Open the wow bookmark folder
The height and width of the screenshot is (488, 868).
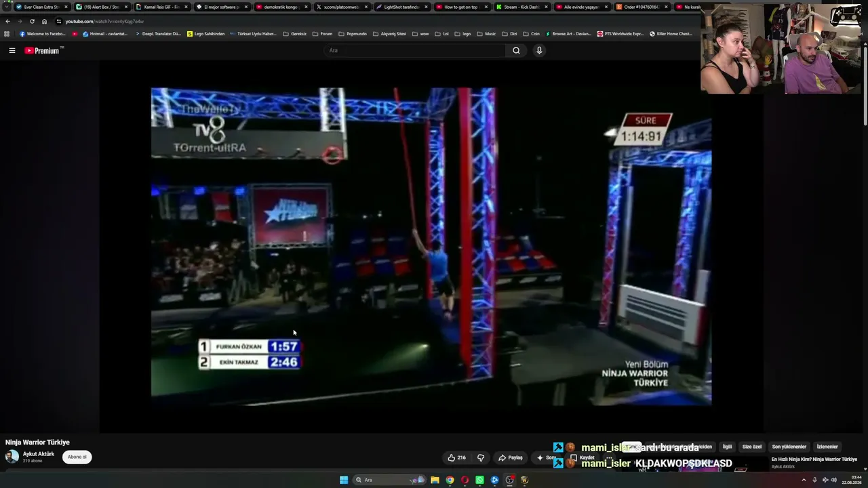[420, 34]
